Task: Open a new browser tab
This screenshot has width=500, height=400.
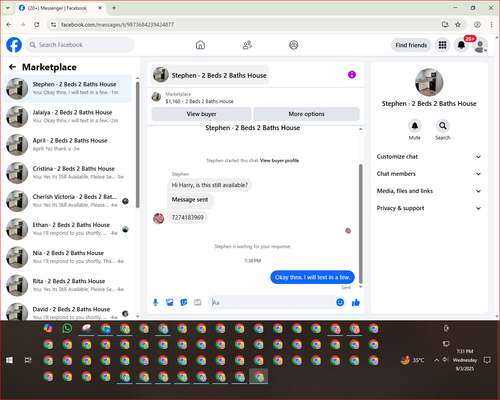Action: point(114,8)
